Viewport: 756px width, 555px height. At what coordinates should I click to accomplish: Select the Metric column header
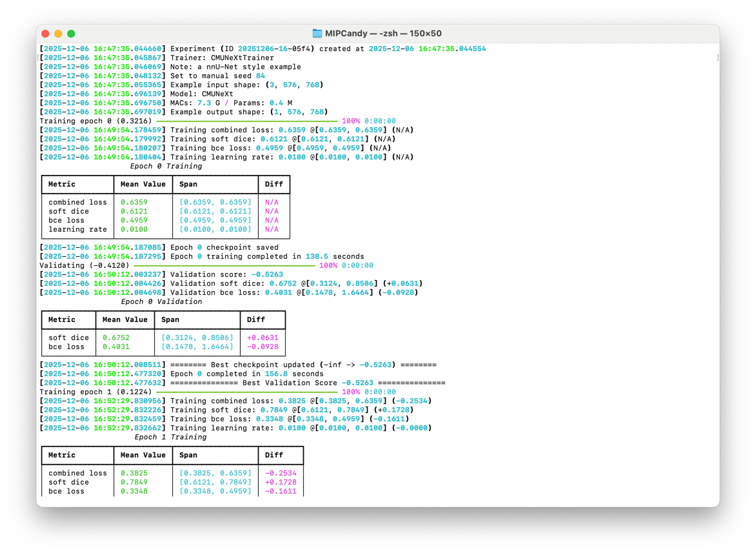61,184
